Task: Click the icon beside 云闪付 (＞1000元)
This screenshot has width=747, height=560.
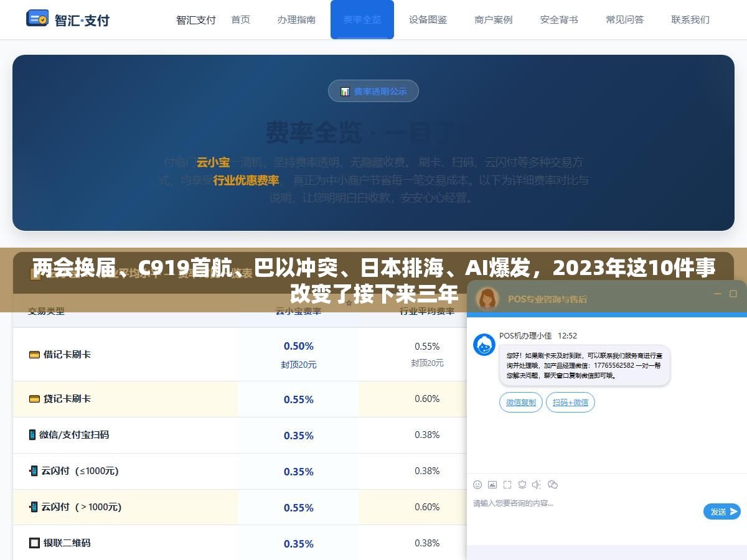Action: point(34,507)
